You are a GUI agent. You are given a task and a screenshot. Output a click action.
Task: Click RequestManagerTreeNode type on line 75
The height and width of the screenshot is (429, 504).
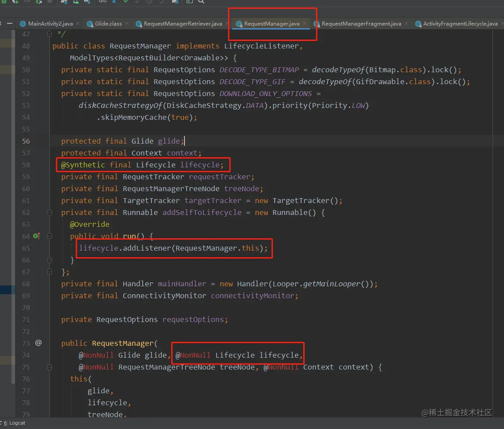coord(166,367)
